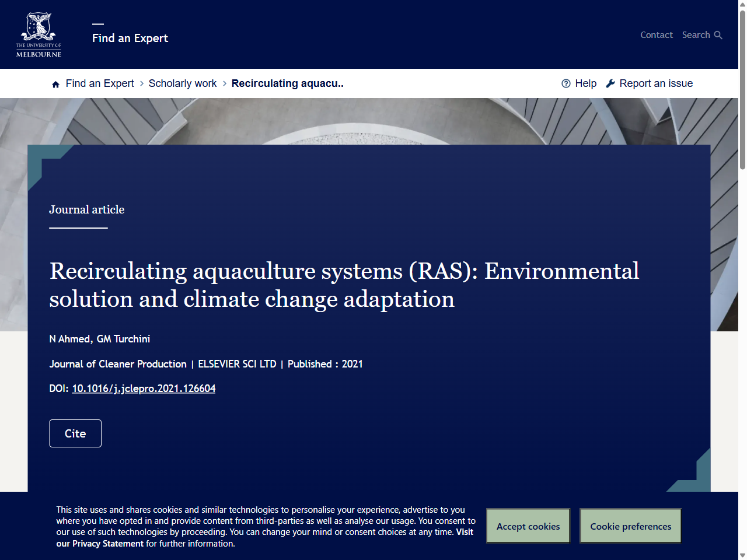Go to Find an Expert breadcrumb link

tap(100, 83)
